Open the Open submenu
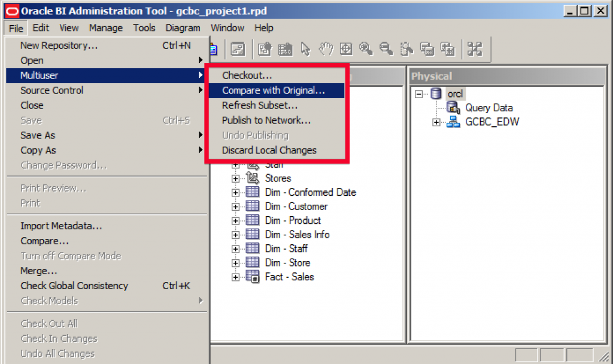 pos(107,60)
